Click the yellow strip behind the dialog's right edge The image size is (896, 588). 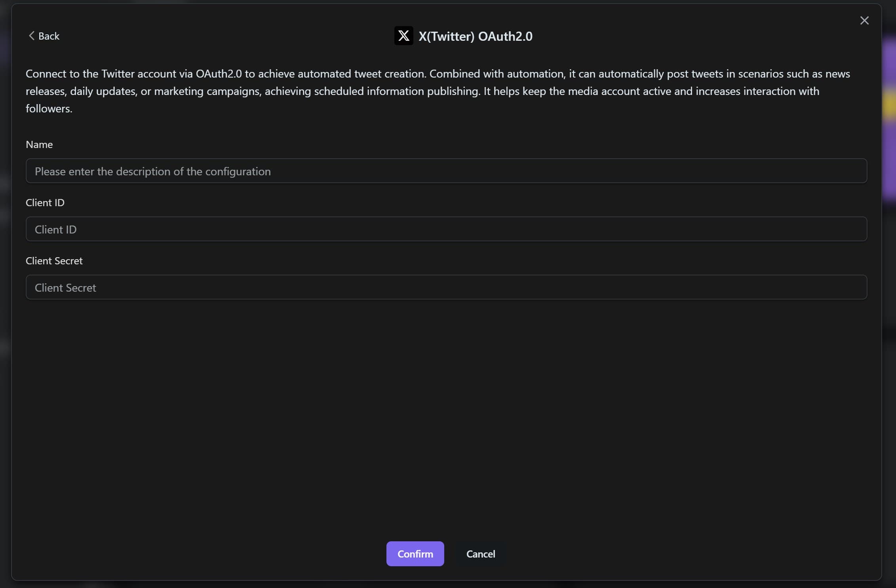[889, 104]
